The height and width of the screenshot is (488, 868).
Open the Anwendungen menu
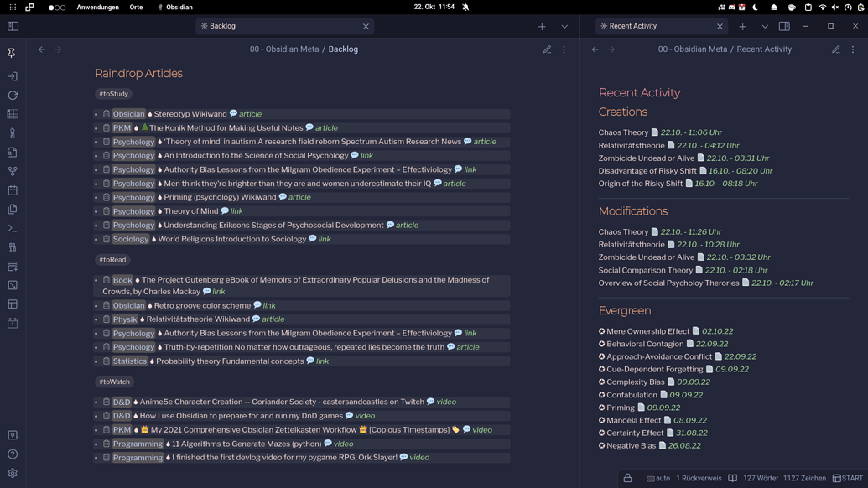(x=100, y=7)
